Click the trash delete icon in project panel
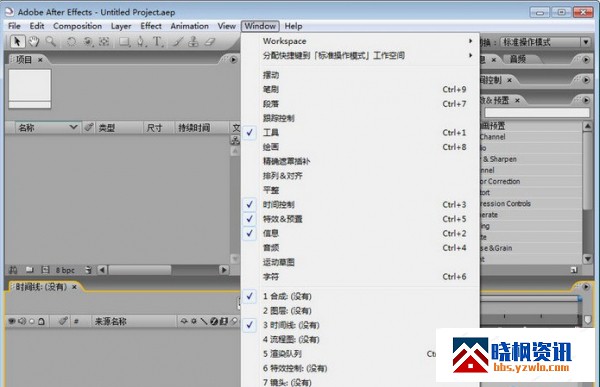 (88, 270)
